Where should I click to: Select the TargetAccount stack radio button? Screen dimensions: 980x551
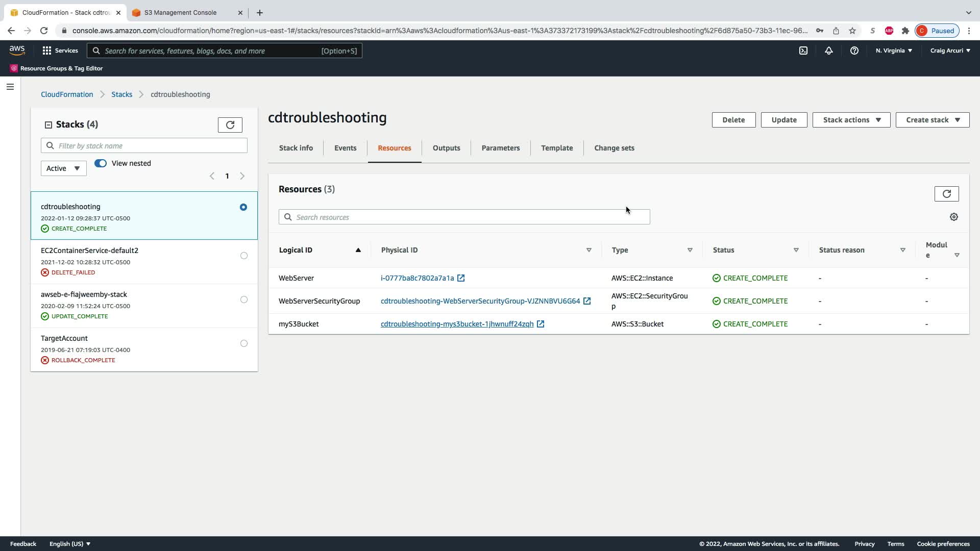pos(243,343)
